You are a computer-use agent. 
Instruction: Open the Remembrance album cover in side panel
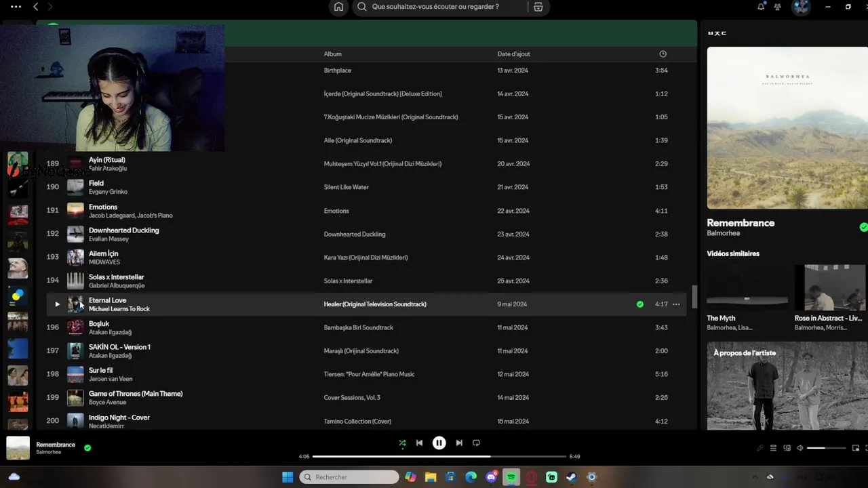(x=787, y=127)
